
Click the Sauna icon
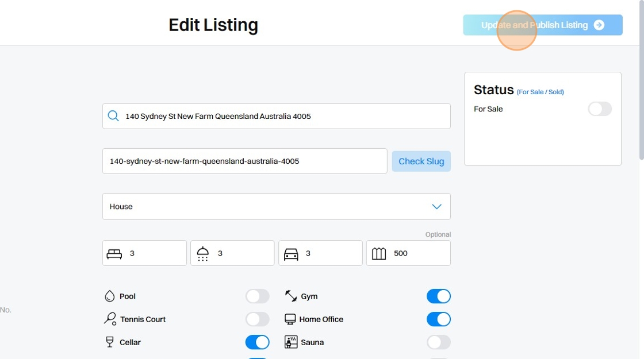pos(291,342)
